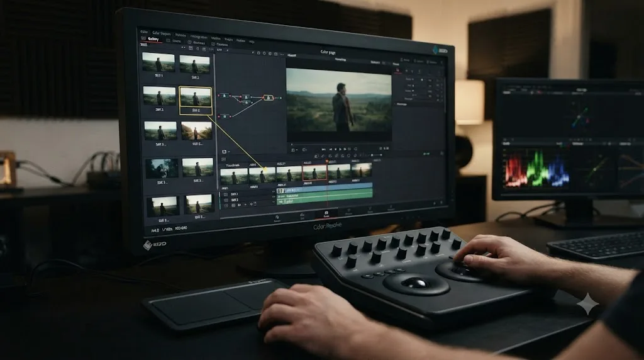Select the Still 2 gallery thumbnail
This screenshot has width=644, height=360.
pos(195,65)
